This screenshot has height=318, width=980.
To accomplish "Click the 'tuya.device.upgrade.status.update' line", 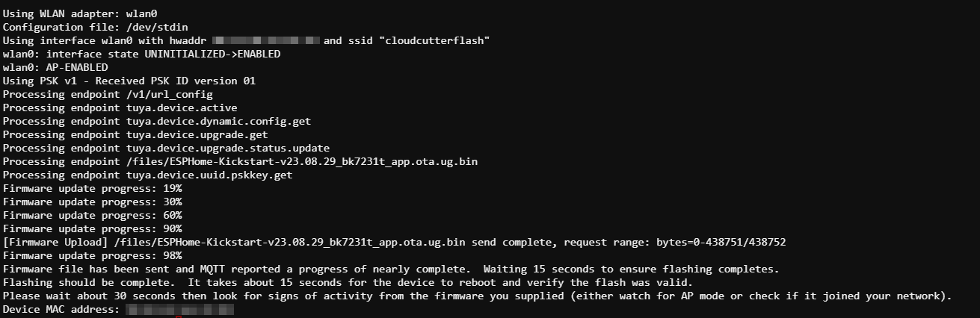I will pos(165,148).
